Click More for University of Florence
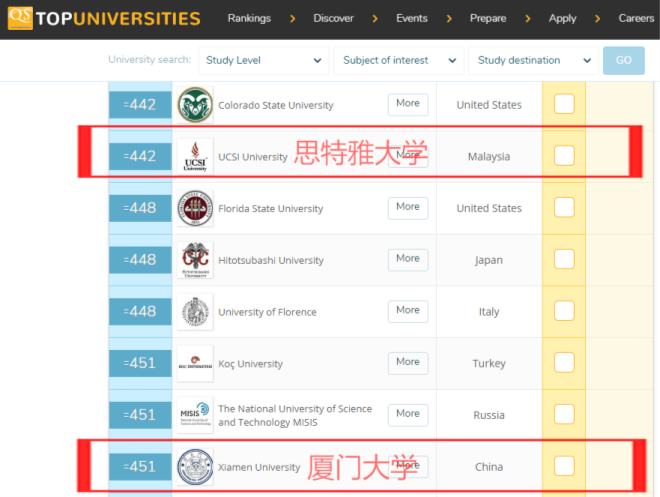This screenshot has width=660, height=497. coord(408,311)
